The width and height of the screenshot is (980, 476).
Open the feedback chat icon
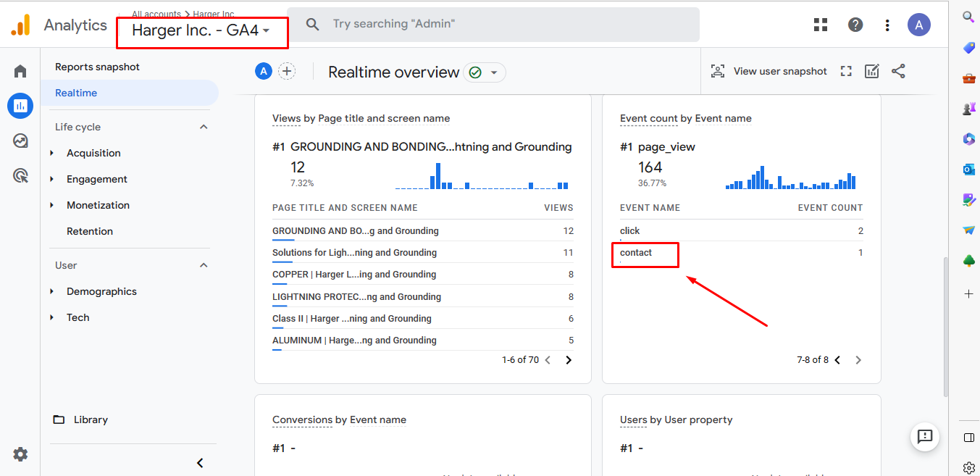coord(925,436)
